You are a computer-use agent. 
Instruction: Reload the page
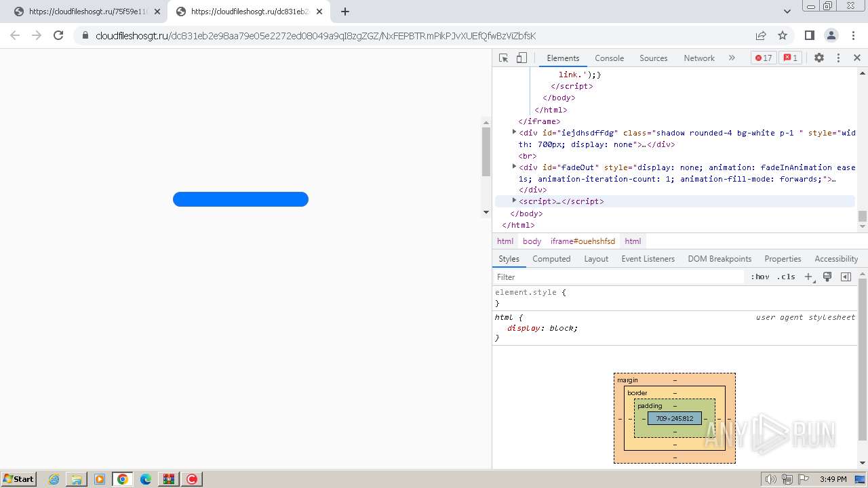tap(58, 35)
